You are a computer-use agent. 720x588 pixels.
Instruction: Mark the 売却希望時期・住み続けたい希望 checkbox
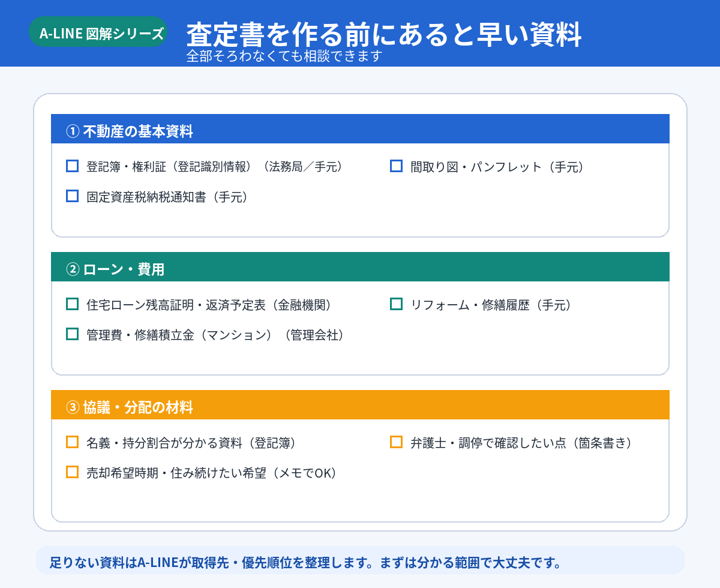(x=72, y=472)
